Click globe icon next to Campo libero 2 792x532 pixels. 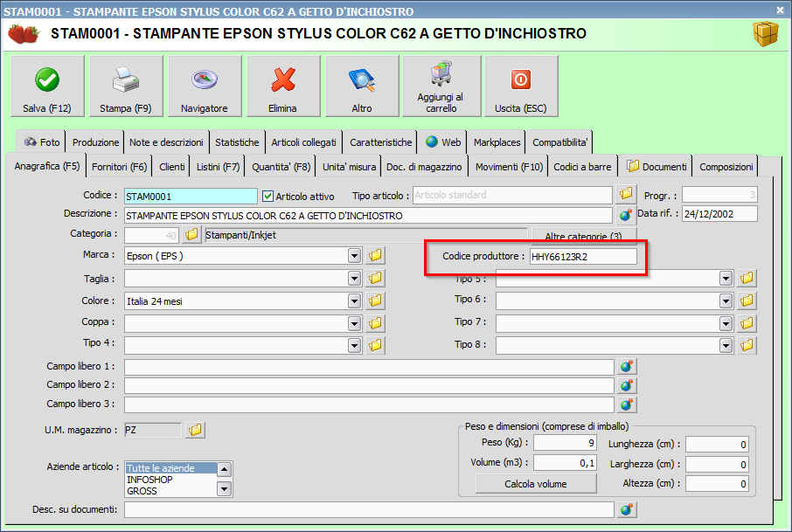pyautogui.click(x=627, y=385)
